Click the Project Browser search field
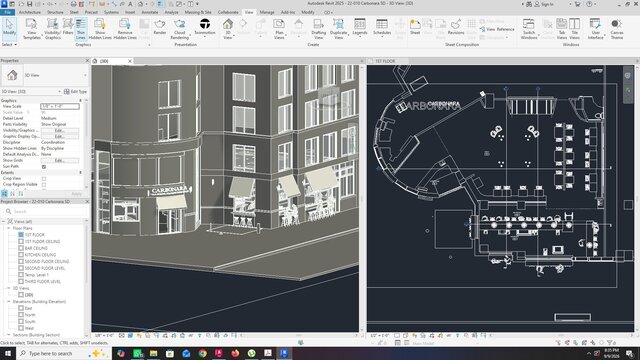The image size is (640, 360). (x=44, y=211)
